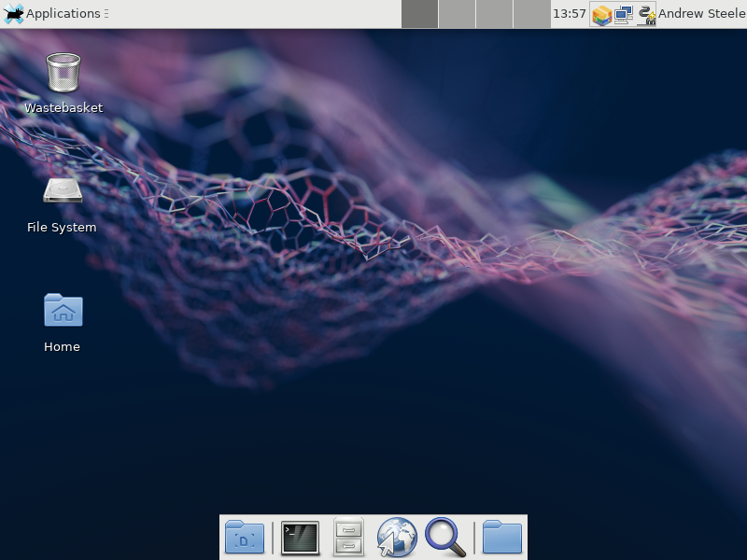The image size is (747, 560).
Task: Launch the Web Browser globe icon
Action: click(x=397, y=538)
